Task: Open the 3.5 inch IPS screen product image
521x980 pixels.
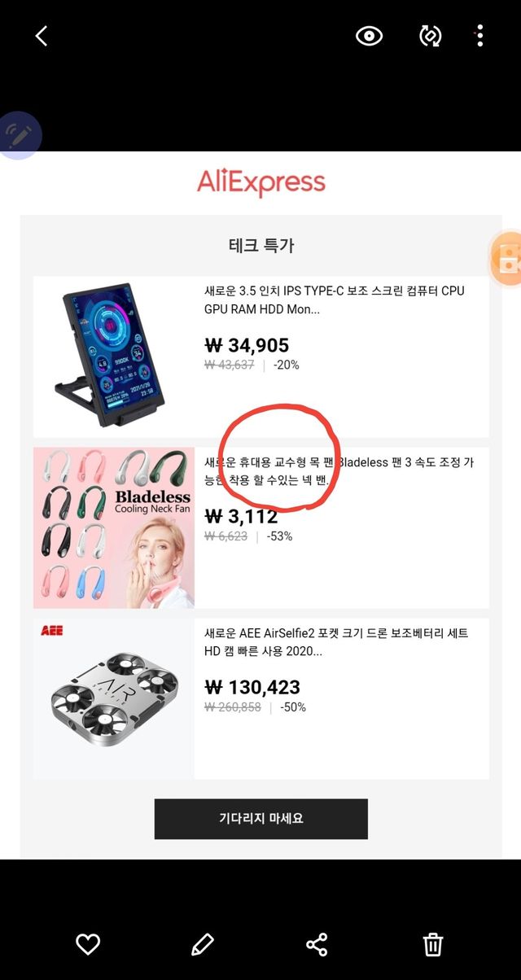Action: pos(114,357)
